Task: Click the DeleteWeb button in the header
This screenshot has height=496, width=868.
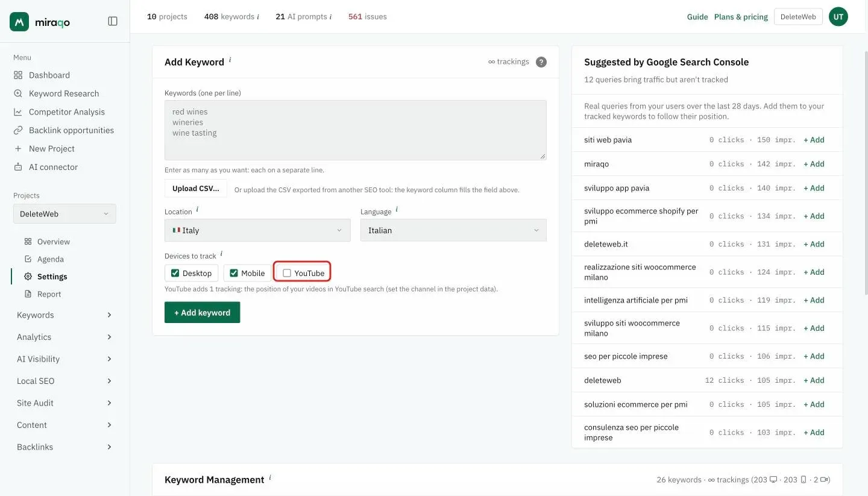Action: pos(798,17)
